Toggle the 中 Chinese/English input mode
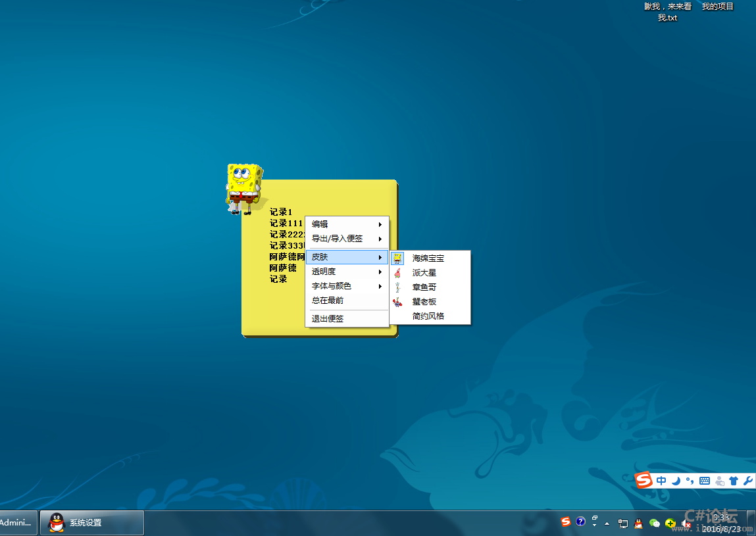 click(x=661, y=481)
